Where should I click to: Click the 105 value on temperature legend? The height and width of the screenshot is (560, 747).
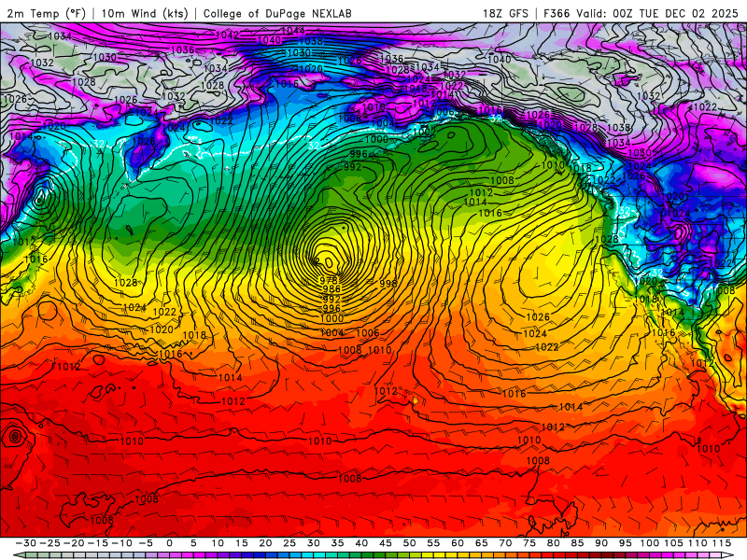tap(673, 543)
